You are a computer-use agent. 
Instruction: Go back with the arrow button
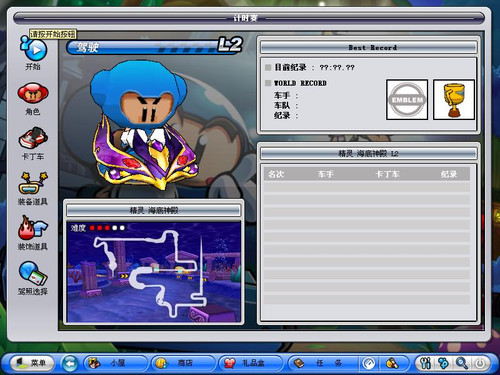(x=70, y=363)
